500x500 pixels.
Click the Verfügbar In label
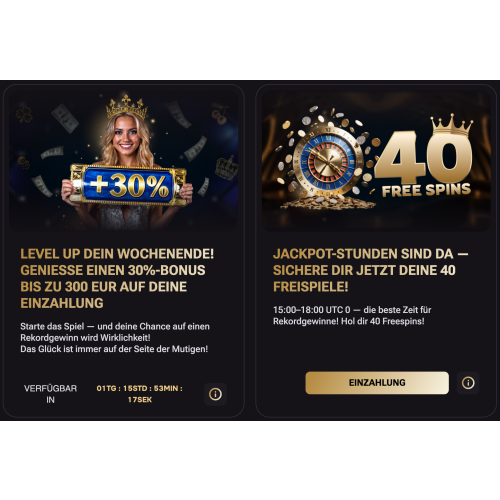pos(50,394)
